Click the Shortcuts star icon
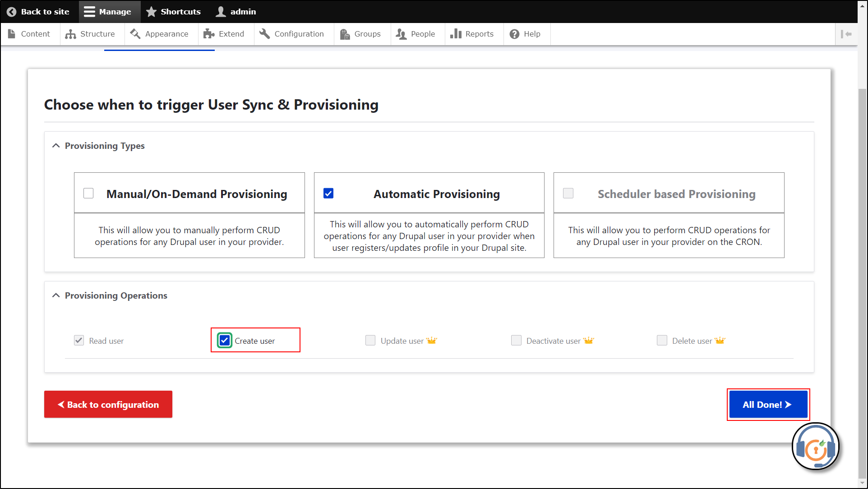Image resolution: width=868 pixels, height=489 pixels. [151, 11]
